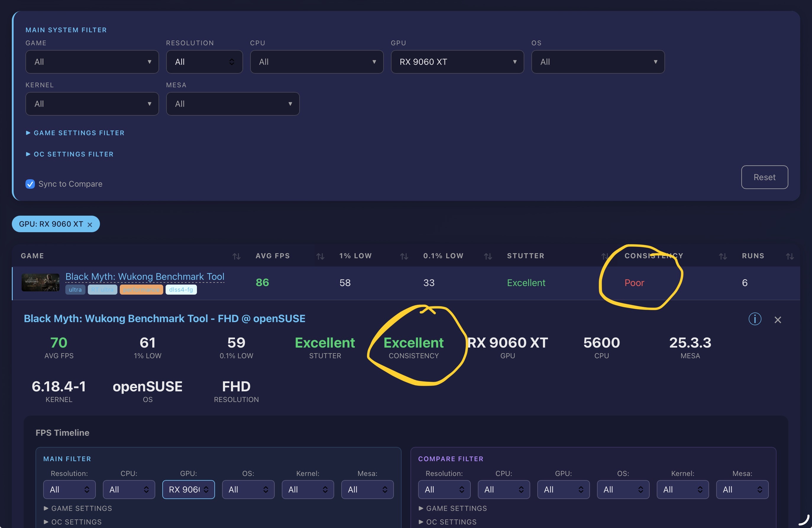Select the dlss4-fg tag
The height and width of the screenshot is (528, 812).
pyautogui.click(x=181, y=290)
